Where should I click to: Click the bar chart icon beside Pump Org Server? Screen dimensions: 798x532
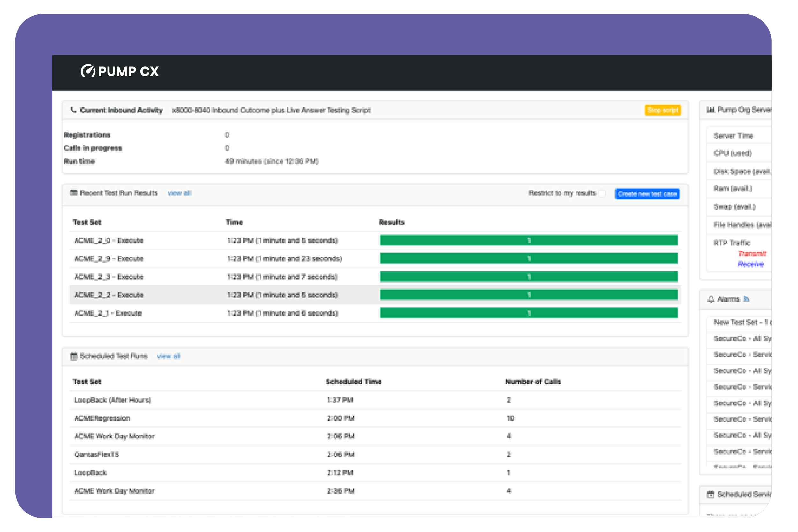click(711, 109)
